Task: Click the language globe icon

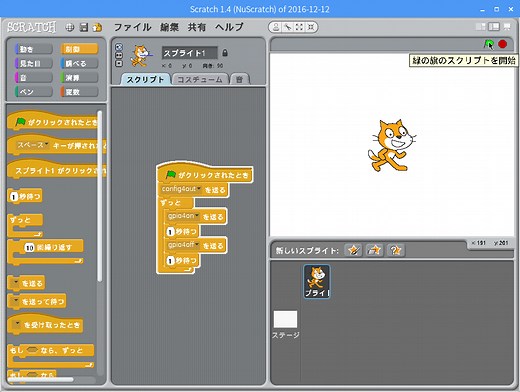Action: tap(70, 27)
